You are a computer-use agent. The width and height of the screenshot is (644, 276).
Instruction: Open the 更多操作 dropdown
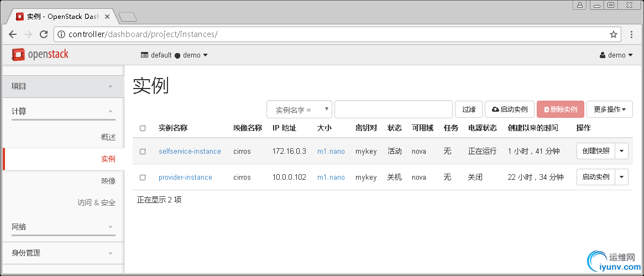tap(610, 110)
